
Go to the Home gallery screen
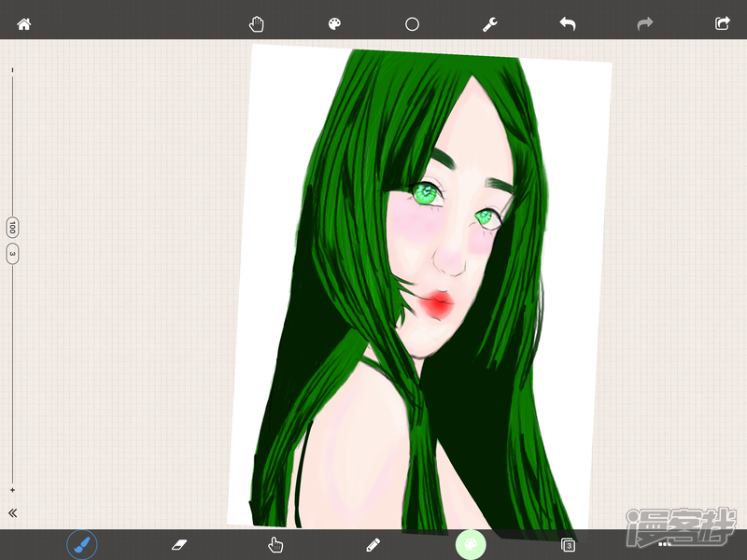[24, 24]
